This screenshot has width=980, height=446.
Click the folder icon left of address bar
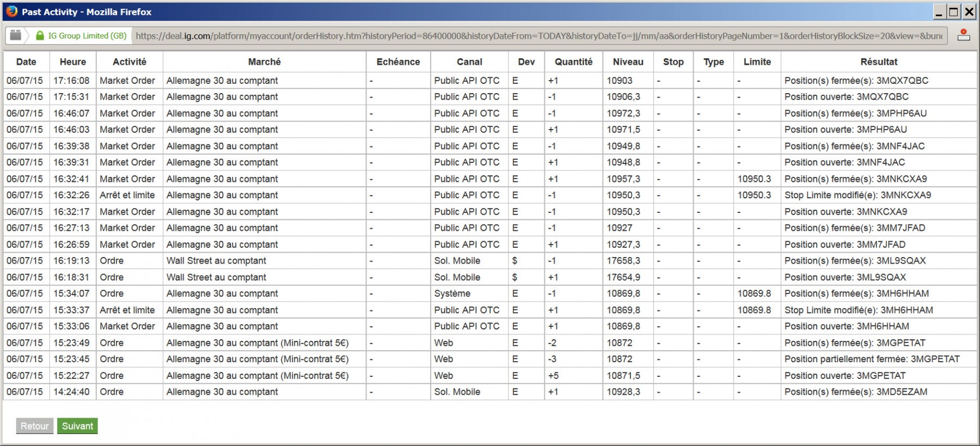16,35
